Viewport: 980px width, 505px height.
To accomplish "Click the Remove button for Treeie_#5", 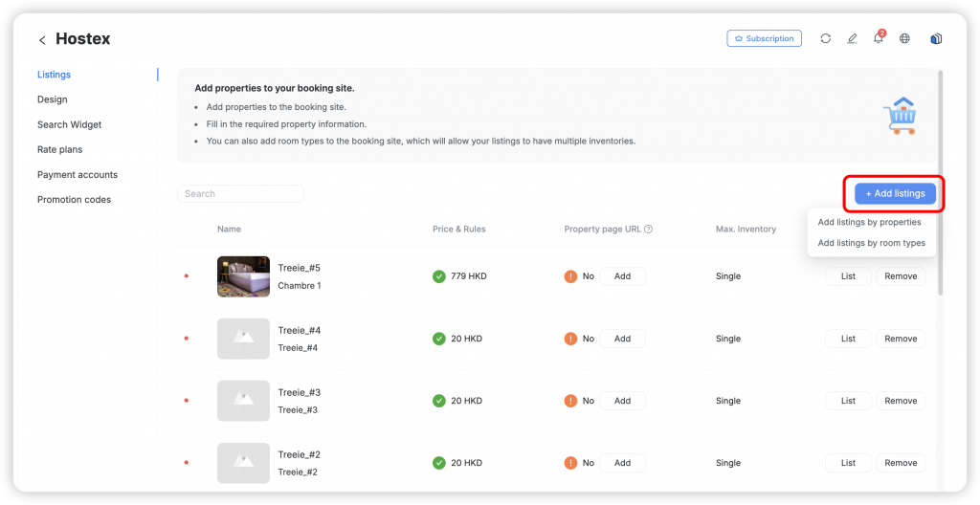I will (x=900, y=276).
